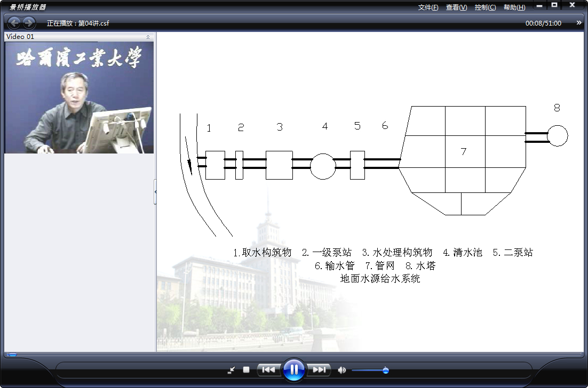Hide the video side panel with divider arrow
This screenshot has width=588, height=388.
tap(155, 192)
